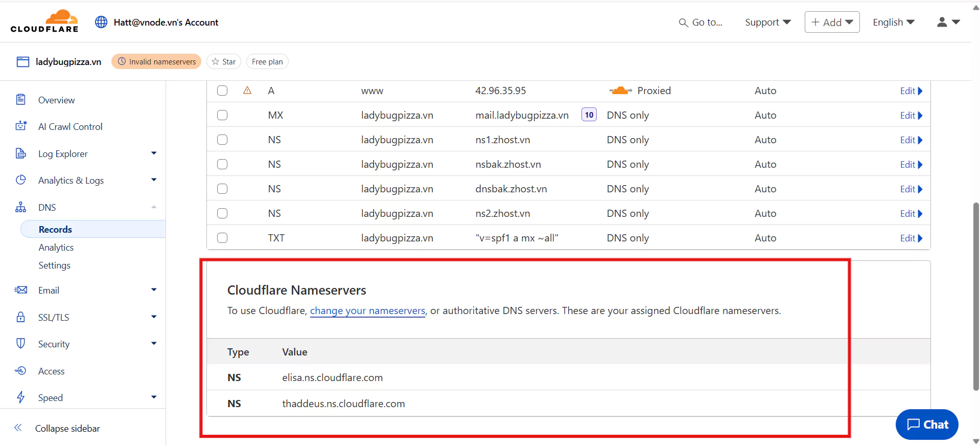Viewport: 980px width, 446px height.
Task: Open the Overview page
Action: click(56, 100)
